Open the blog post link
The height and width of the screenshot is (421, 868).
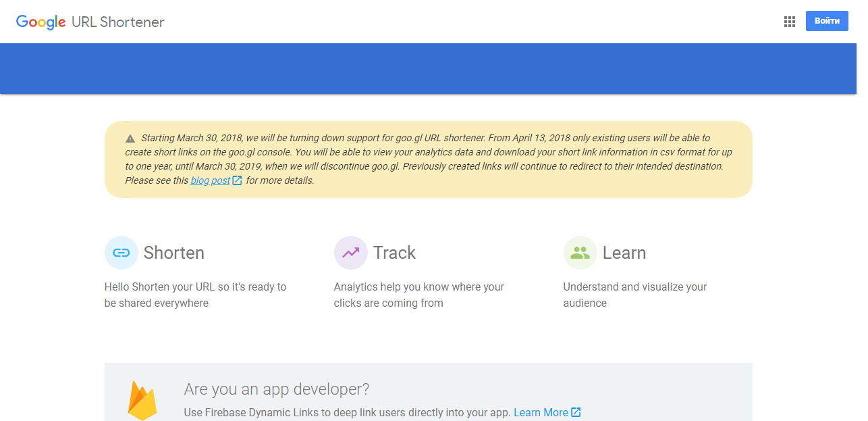(210, 180)
